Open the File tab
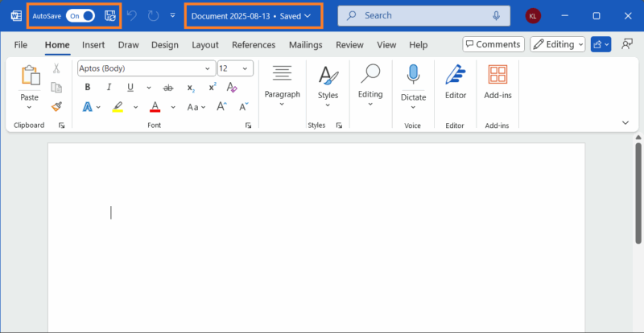The image size is (644, 333). [x=21, y=45]
